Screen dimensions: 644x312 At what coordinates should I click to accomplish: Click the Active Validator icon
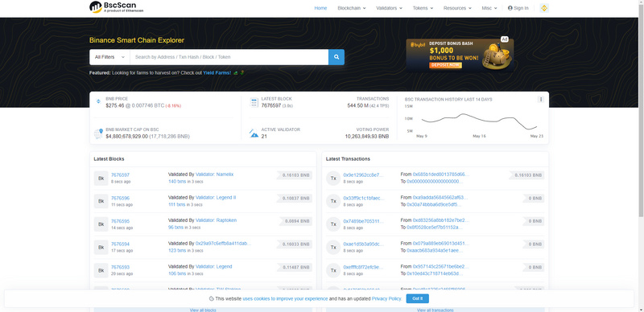[254, 133]
